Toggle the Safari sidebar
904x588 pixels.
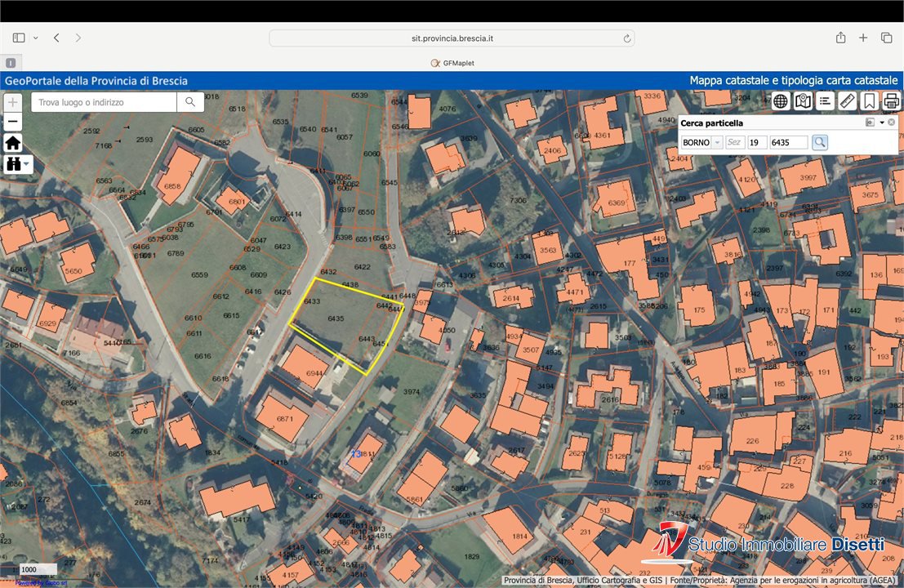19,38
